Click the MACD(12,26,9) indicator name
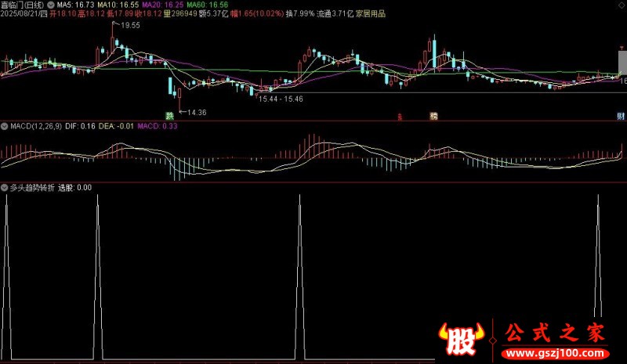 [36, 126]
